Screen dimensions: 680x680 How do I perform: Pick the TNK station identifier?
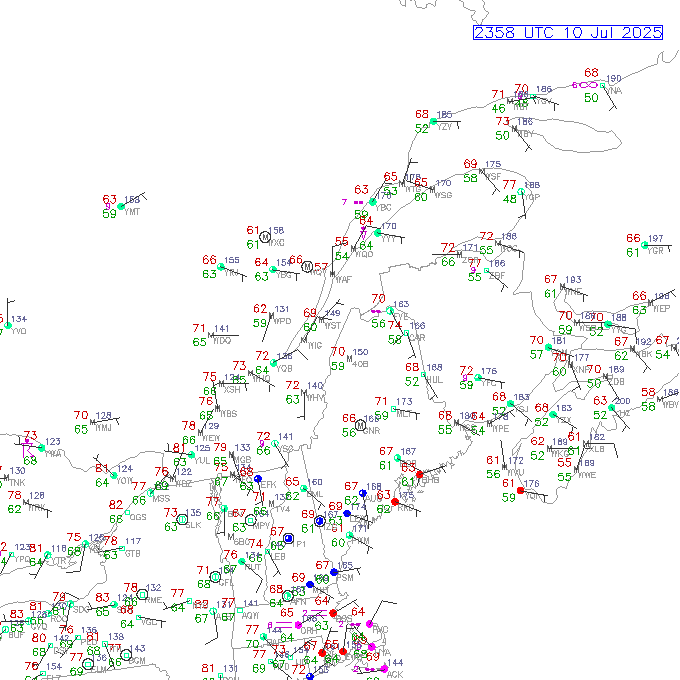(17, 482)
